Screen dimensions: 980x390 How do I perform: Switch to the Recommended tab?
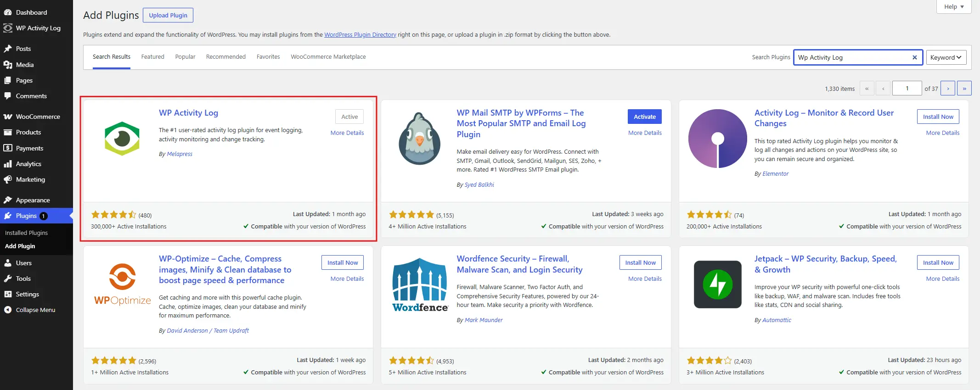click(x=226, y=57)
